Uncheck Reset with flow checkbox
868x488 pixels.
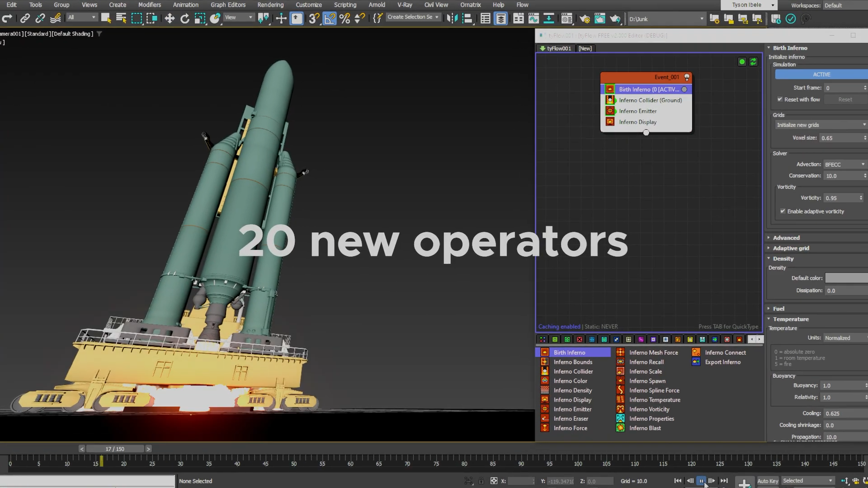coord(780,99)
